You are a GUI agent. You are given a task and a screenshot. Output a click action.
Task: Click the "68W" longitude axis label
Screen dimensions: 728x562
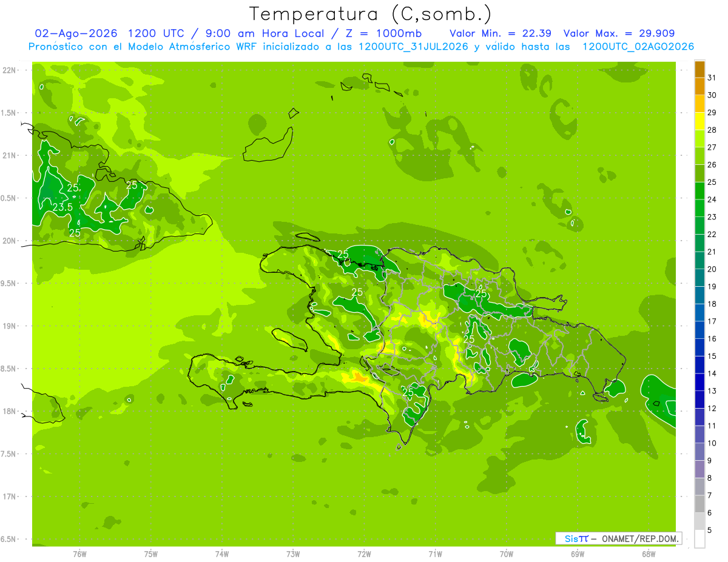coord(648,554)
